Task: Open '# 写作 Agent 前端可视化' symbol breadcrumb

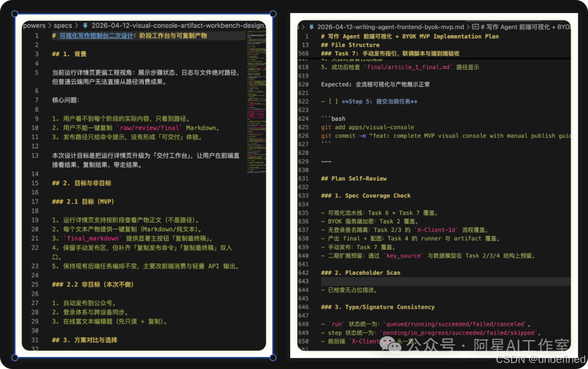Action: pos(525,27)
